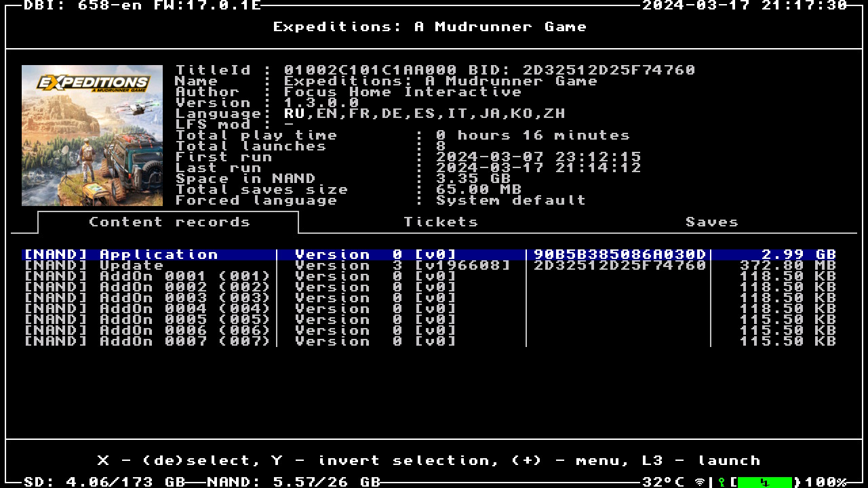
Task: Select the AddOn 0002 (002) record
Action: [429, 287]
